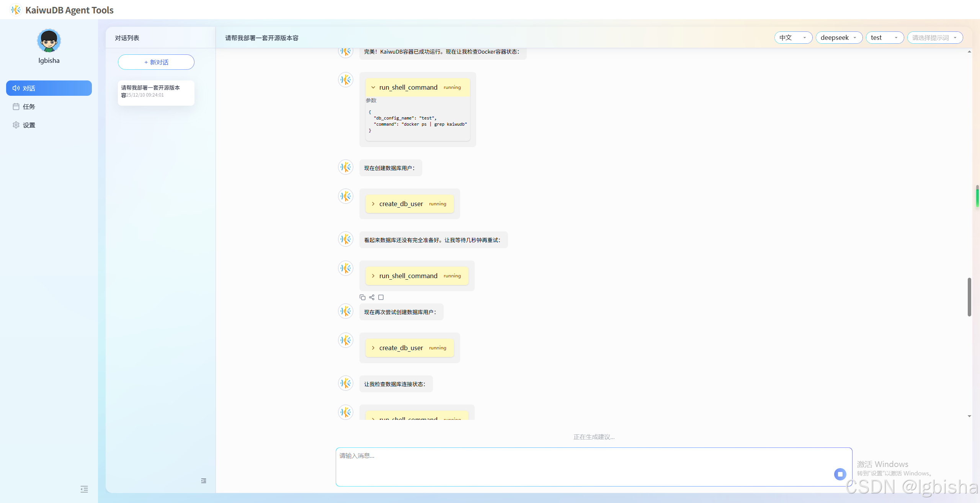Tick the square checkbox below message

tap(381, 297)
